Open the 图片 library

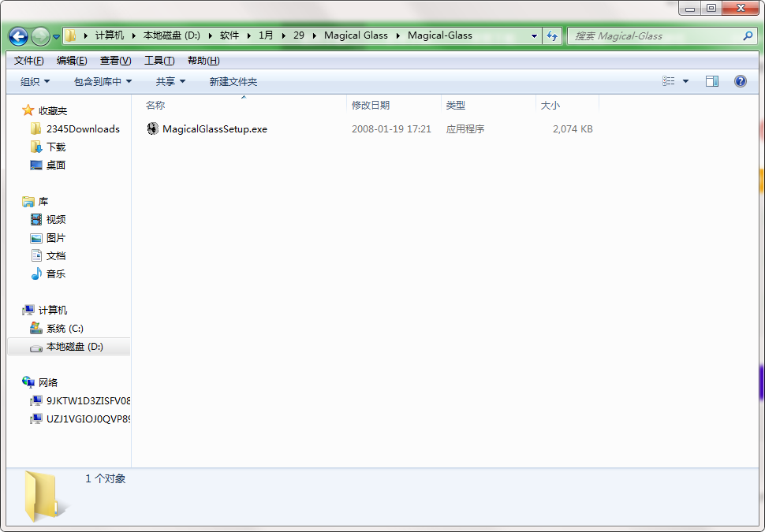pos(56,238)
